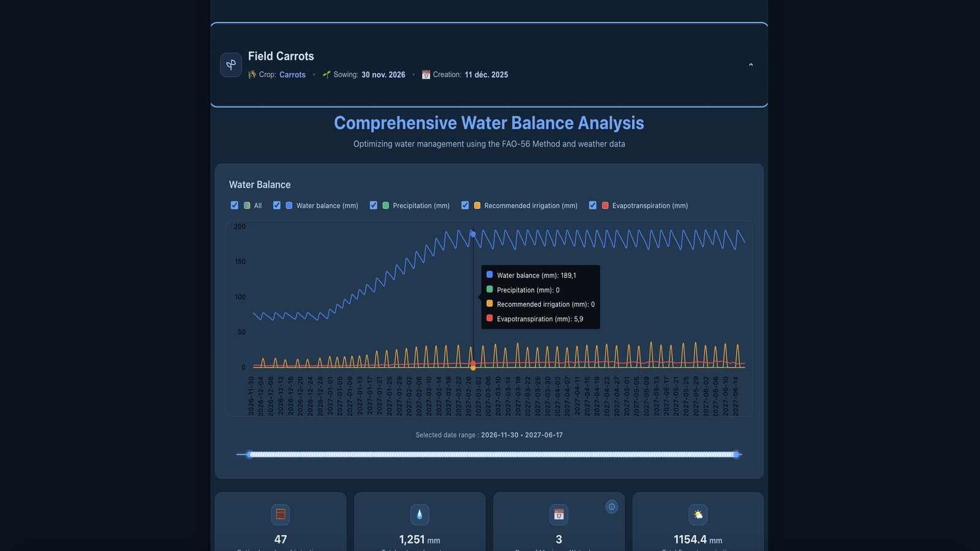The height and width of the screenshot is (551, 980).
Task: Click the calendar icon next to Creation
Action: 426,75
